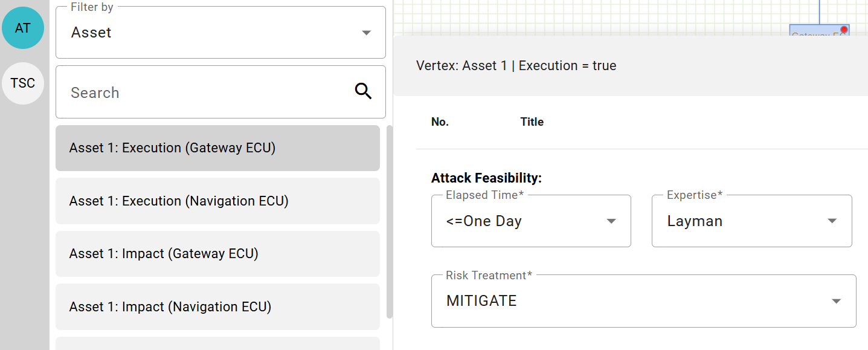868x350 pixels.
Task: Click the No. column header
Action: coord(439,122)
